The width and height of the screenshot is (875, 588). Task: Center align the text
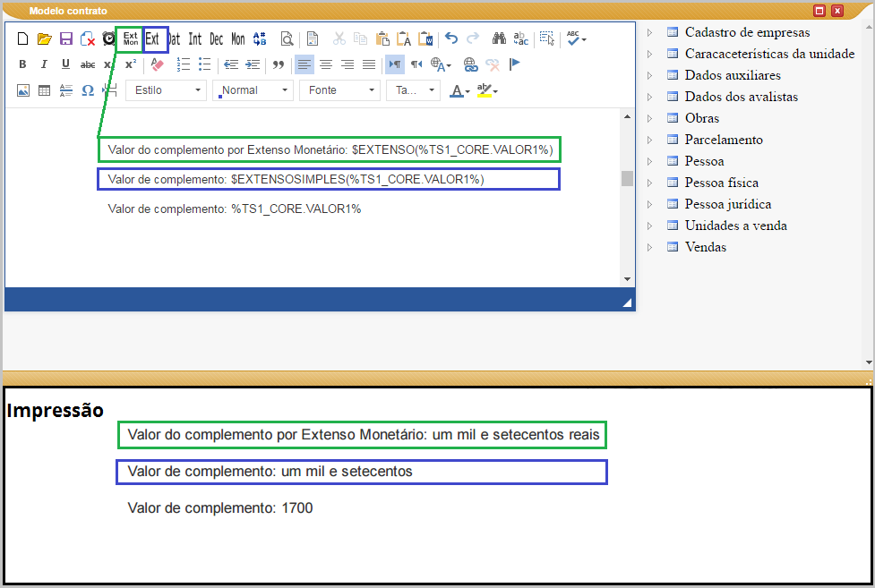(326, 64)
